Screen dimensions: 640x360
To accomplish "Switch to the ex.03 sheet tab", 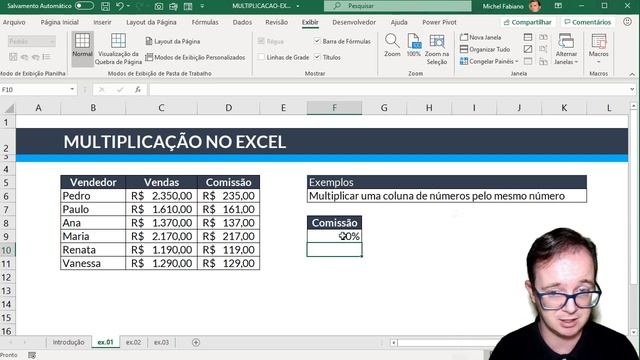I will (161, 342).
